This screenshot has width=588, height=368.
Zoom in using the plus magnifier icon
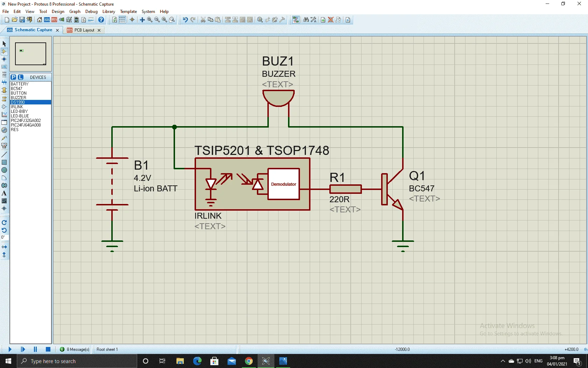tap(150, 20)
